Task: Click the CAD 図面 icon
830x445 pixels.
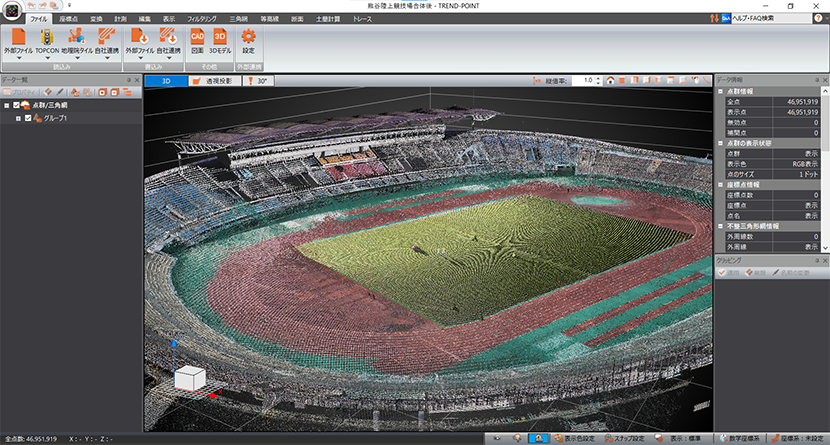Action: [x=198, y=38]
